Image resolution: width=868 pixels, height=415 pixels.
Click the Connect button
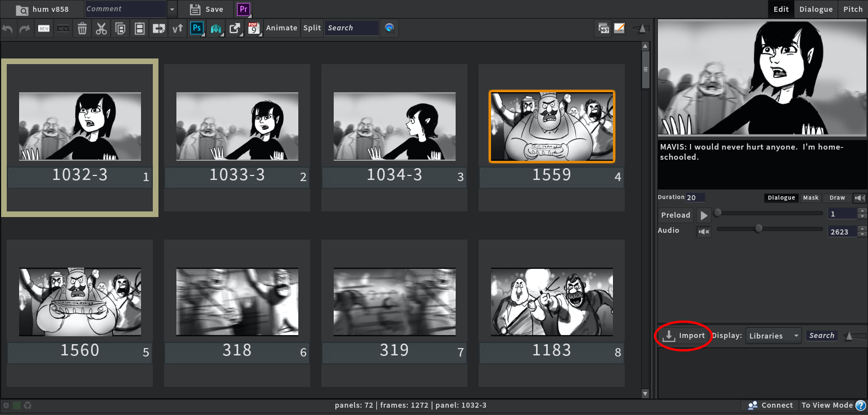pyautogui.click(x=770, y=405)
